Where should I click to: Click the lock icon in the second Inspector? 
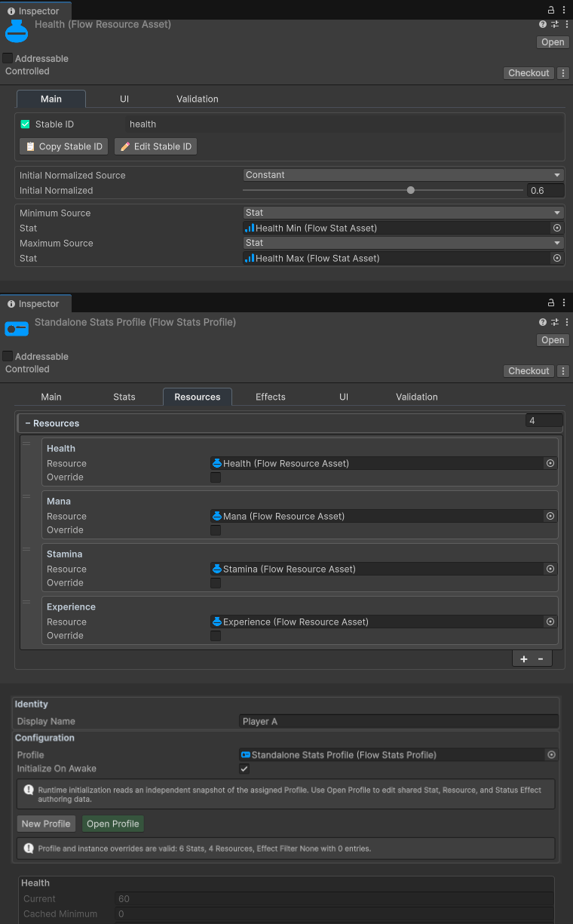[551, 302]
